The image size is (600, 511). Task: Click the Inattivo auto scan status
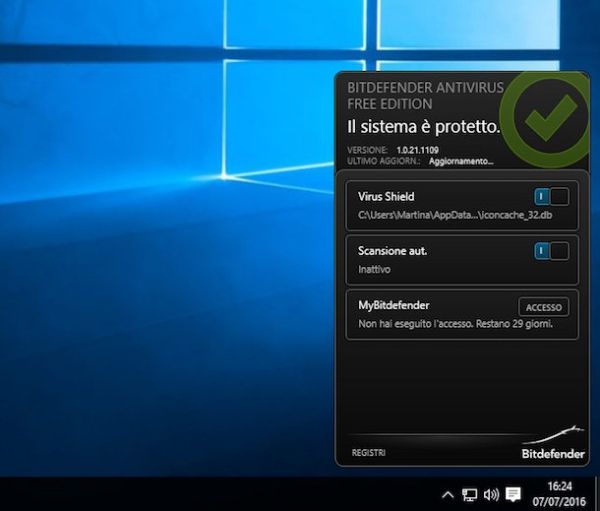coord(374,270)
